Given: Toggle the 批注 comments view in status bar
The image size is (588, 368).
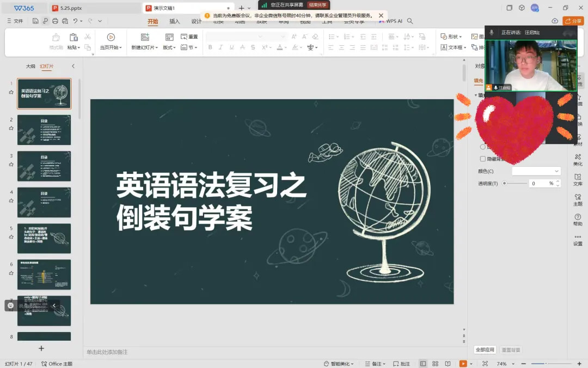Looking at the screenshot, I should tap(401, 364).
